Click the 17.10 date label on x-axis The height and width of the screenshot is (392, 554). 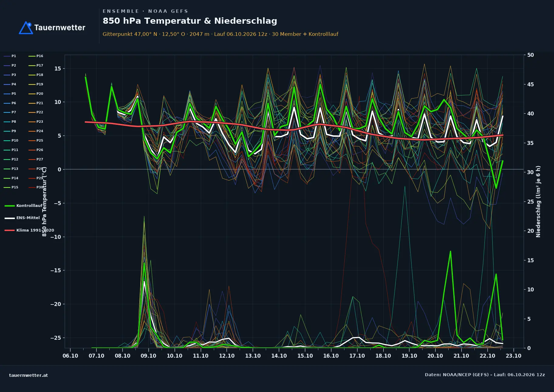pos(357,356)
